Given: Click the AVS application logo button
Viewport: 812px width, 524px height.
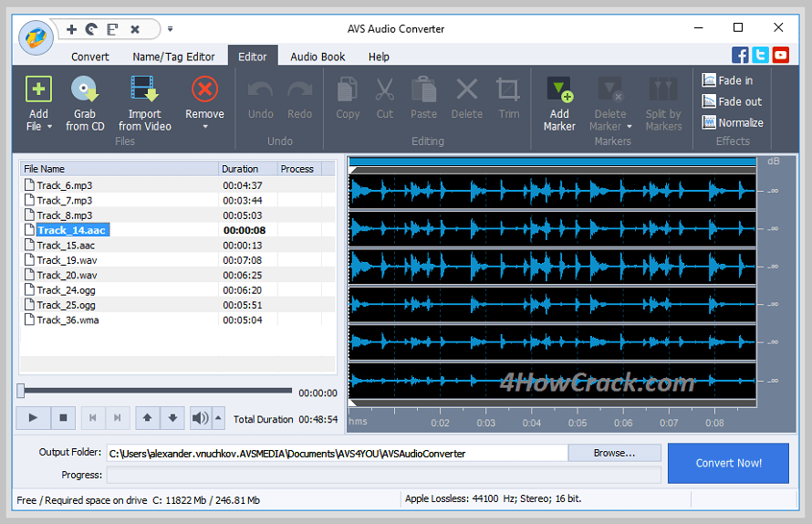Looking at the screenshot, I should pyautogui.click(x=36, y=37).
